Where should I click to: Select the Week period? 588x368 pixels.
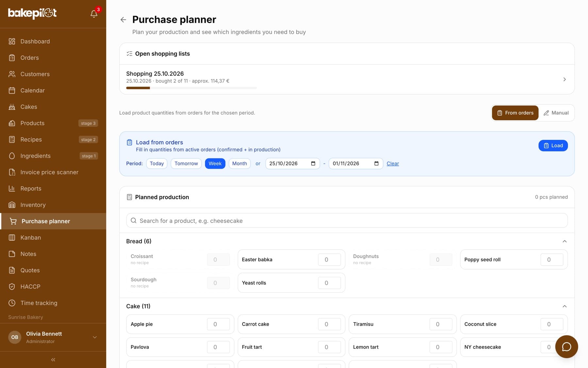pyautogui.click(x=215, y=164)
